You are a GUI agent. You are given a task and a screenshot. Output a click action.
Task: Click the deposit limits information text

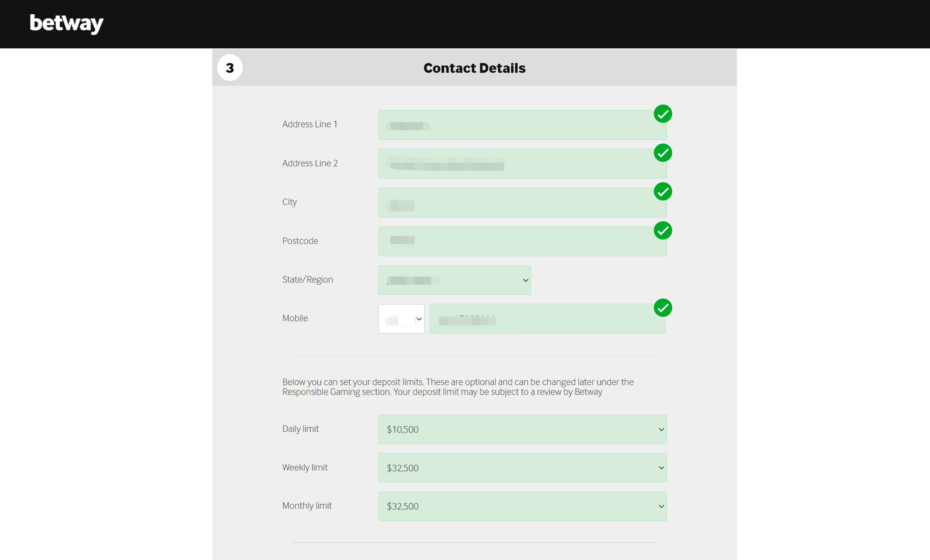point(457,387)
